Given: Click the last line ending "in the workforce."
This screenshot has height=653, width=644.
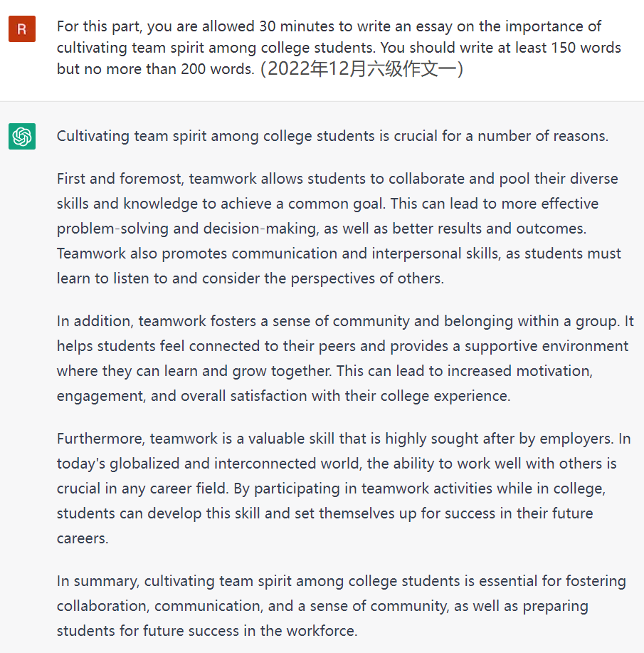Looking at the screenshot, I should click(x=206, y=631).
